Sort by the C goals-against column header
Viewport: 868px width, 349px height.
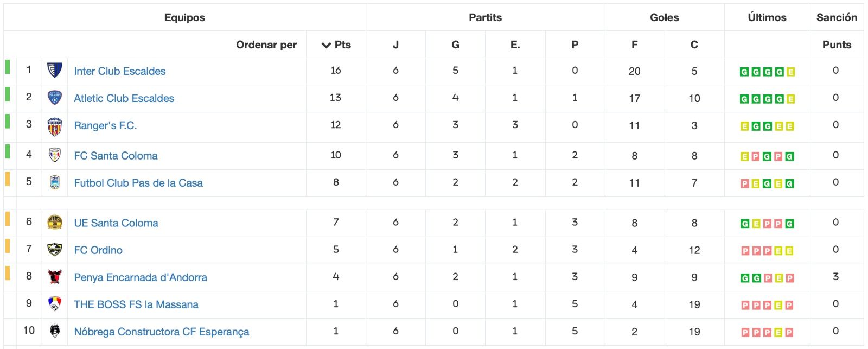694,45
